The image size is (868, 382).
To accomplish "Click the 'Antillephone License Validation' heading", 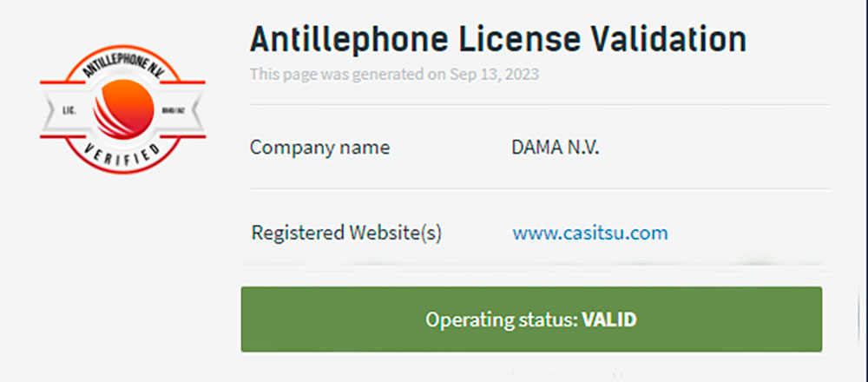I will (498, 39).
